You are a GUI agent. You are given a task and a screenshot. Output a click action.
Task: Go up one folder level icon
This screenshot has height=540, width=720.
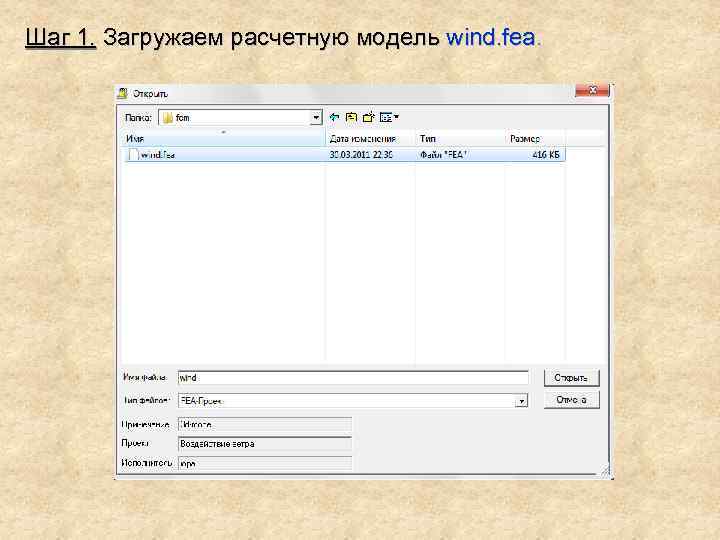[351, 118]
